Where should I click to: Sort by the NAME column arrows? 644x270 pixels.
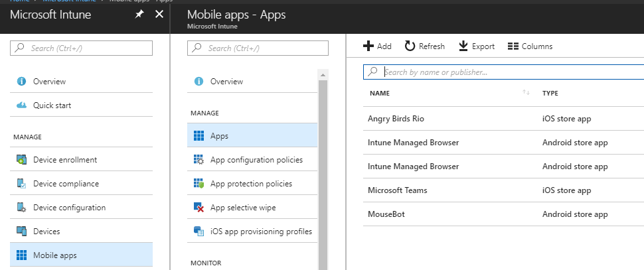pos(526,93)
